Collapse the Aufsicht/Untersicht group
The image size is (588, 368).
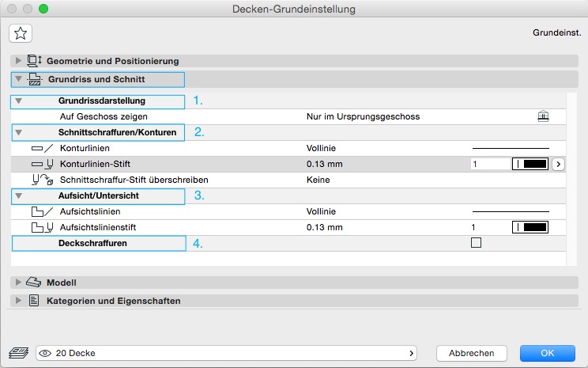click(19, 195)
